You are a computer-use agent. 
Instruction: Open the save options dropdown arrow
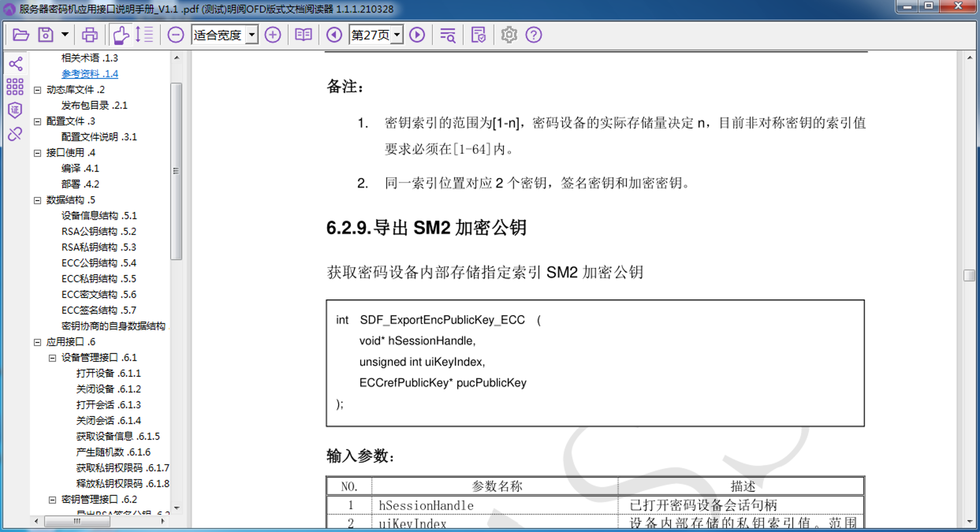pos(65,35)
